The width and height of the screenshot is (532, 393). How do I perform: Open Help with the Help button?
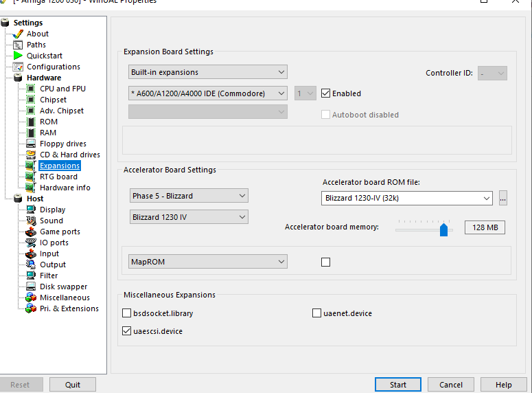click(503, 385)
